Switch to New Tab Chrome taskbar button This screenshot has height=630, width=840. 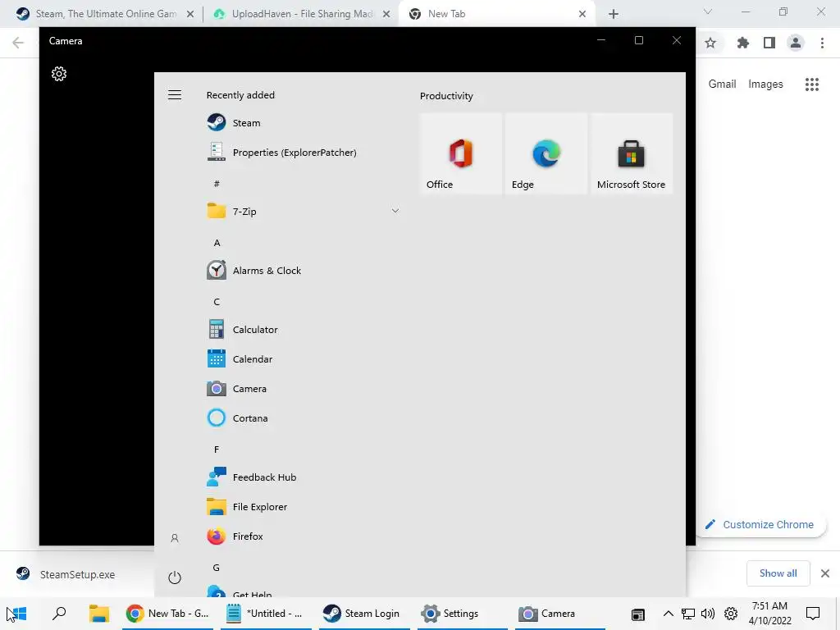[167, 614]
